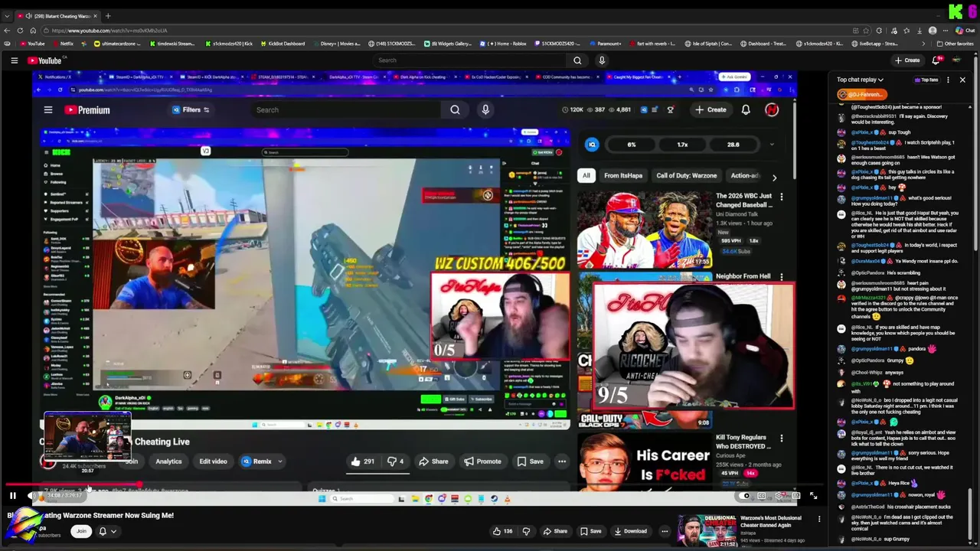This screenshot has height=551, width=980.
Task: Share the video using the bottom Share button
Action: (556, 531)
